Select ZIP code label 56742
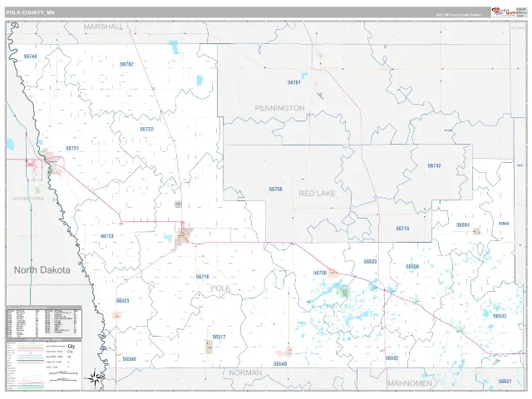532x399 pixels. click(x=434, y=165)
